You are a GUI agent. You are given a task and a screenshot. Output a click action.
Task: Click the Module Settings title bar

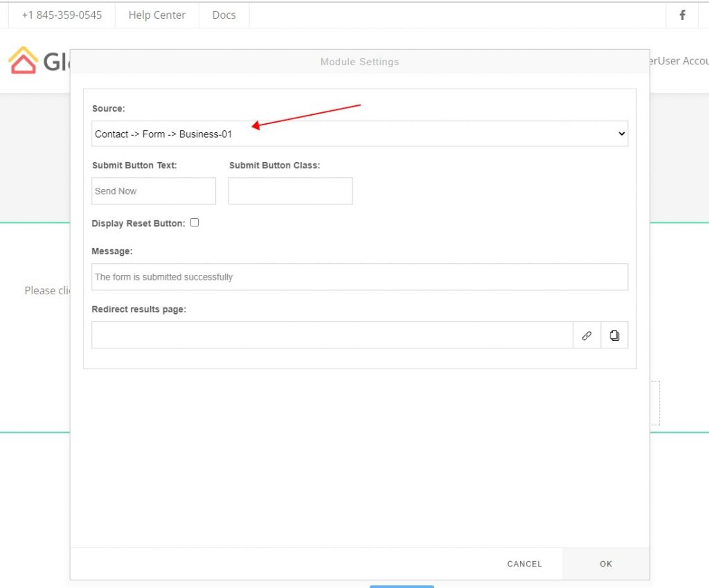(359, 62)
